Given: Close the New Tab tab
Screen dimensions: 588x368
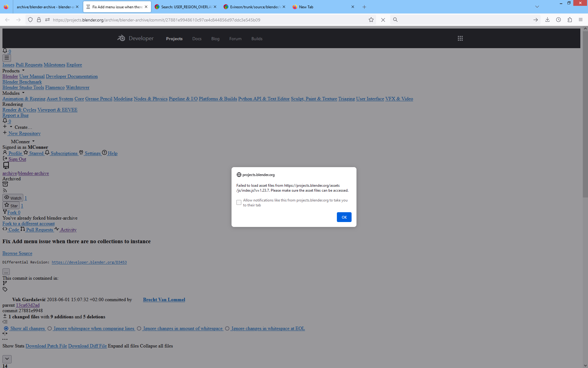Looking at the screenshot, I should pos(352,7).
